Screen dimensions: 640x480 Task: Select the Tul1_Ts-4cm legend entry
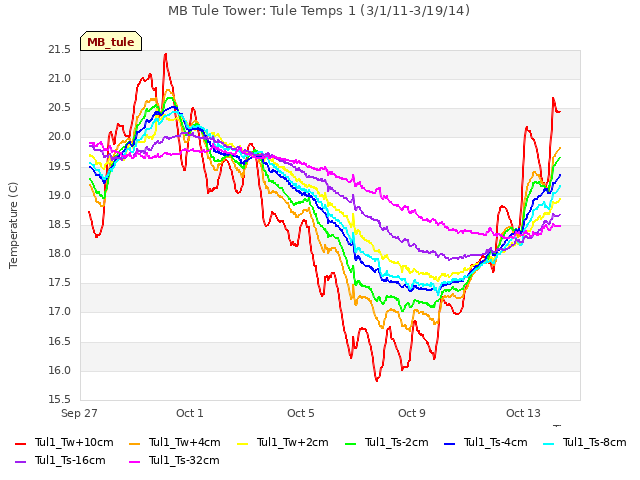tap(485, 442)
